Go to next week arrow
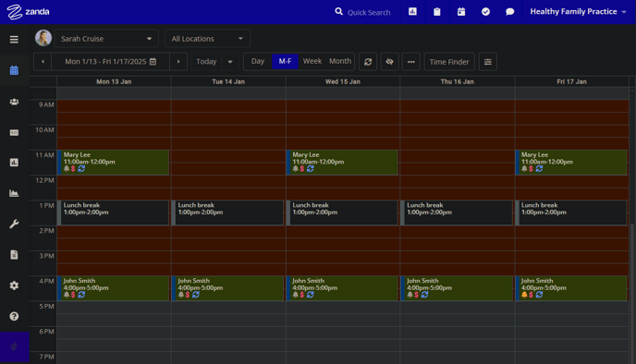Viewport: 636px width, 364px height. (178, 62)
